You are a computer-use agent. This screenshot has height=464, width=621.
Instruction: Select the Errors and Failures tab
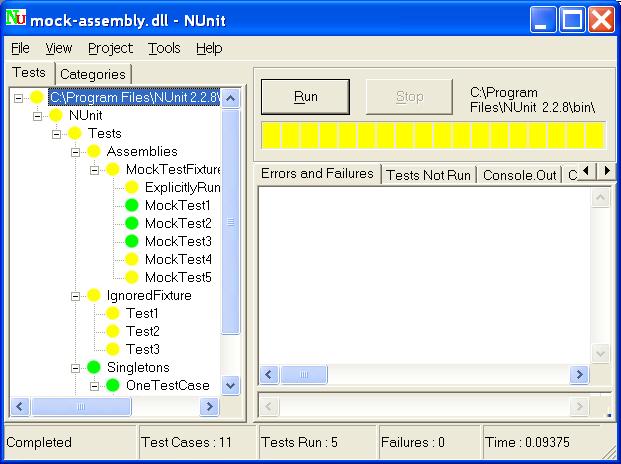coord(317,173)
